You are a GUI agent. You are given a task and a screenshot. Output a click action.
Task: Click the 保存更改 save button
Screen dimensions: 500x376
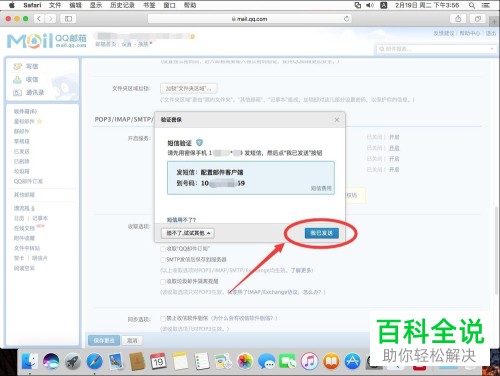(104, 340)
